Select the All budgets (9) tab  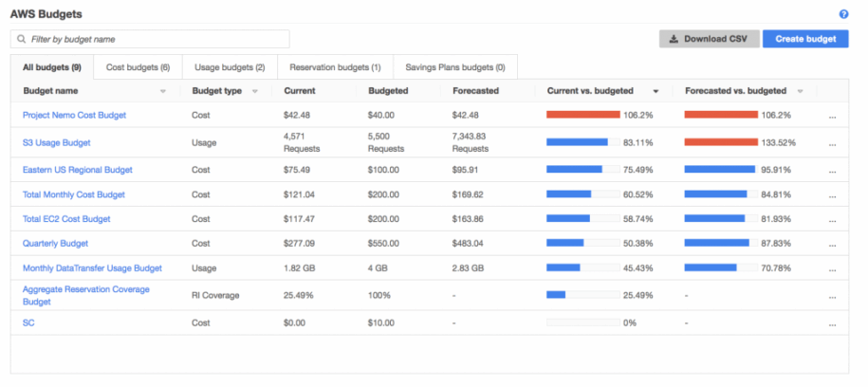tap(52, 67)
